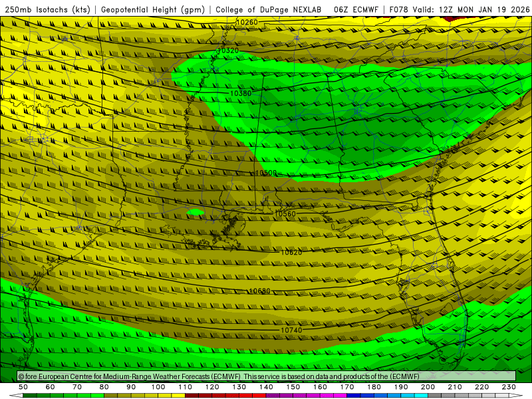
Task: Click the 10380 height contour label
Action: click(241, 93)
